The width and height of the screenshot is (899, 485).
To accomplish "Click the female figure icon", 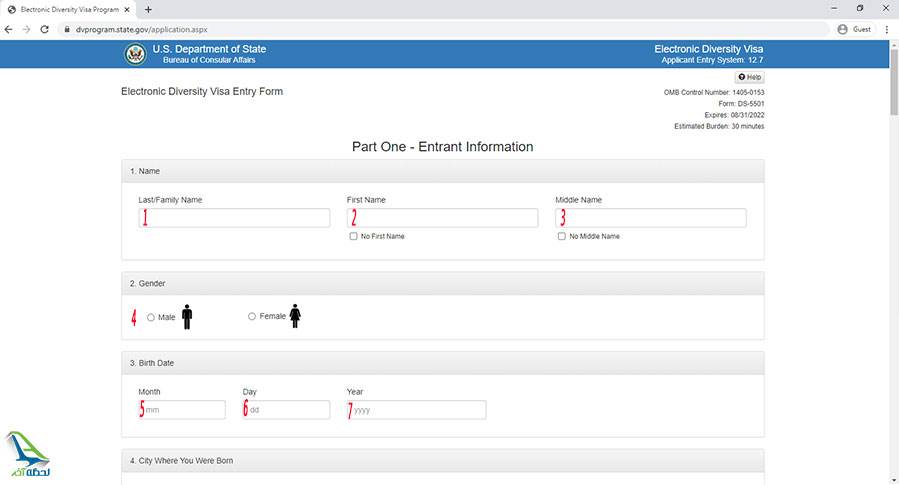I will [x=295, y=317].
